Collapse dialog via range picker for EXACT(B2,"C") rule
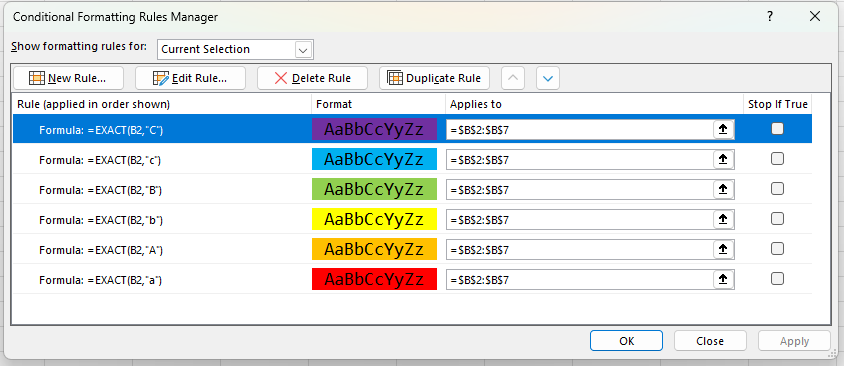The width and height of the screenshot is (844, 366). pos(723,129)
